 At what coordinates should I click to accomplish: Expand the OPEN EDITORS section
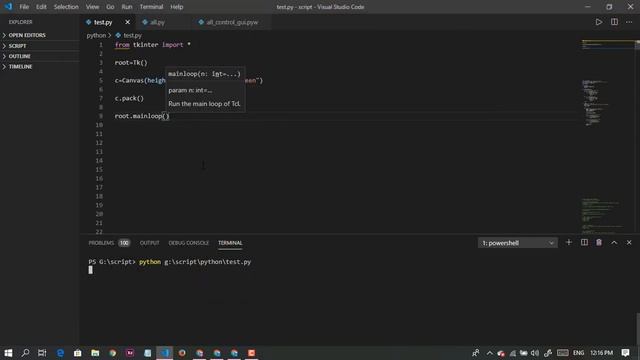(x=40, y=36)
